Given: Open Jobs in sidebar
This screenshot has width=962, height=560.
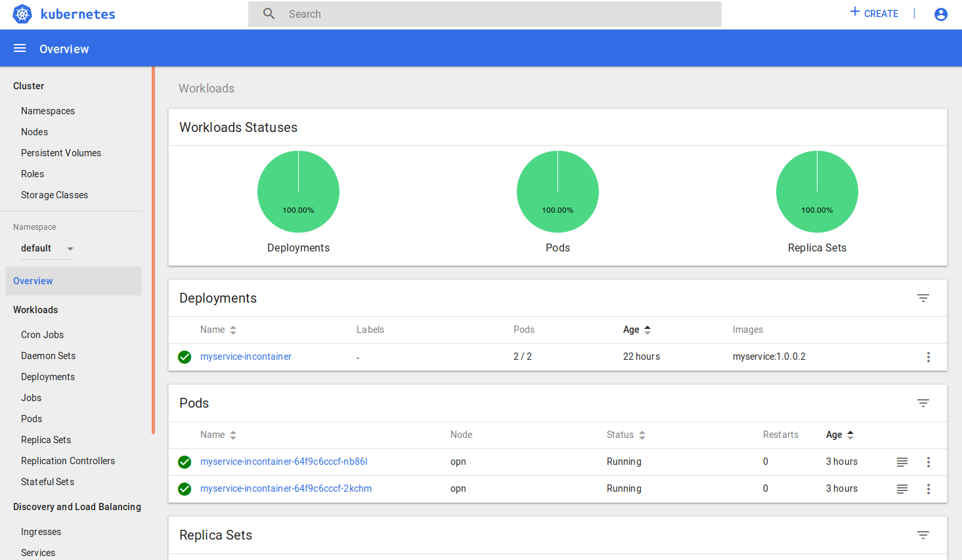Looking at the screenshot, I should click(x=31, y=398).
